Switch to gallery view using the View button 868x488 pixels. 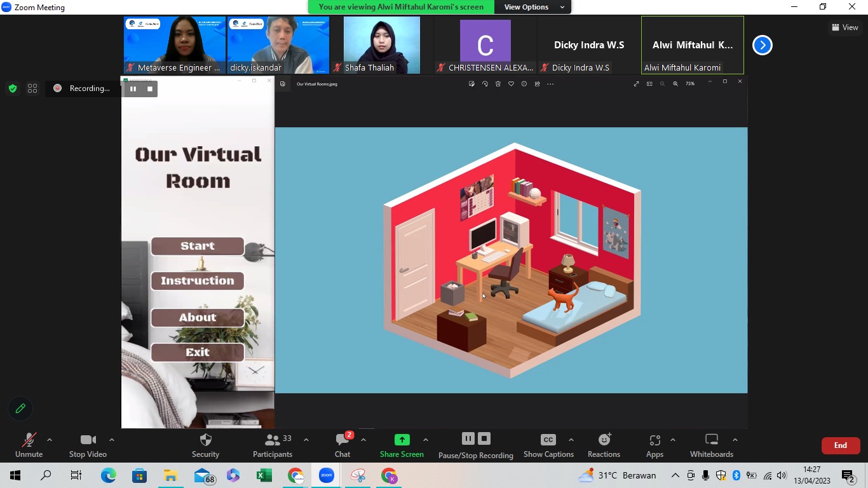[845, 27]
